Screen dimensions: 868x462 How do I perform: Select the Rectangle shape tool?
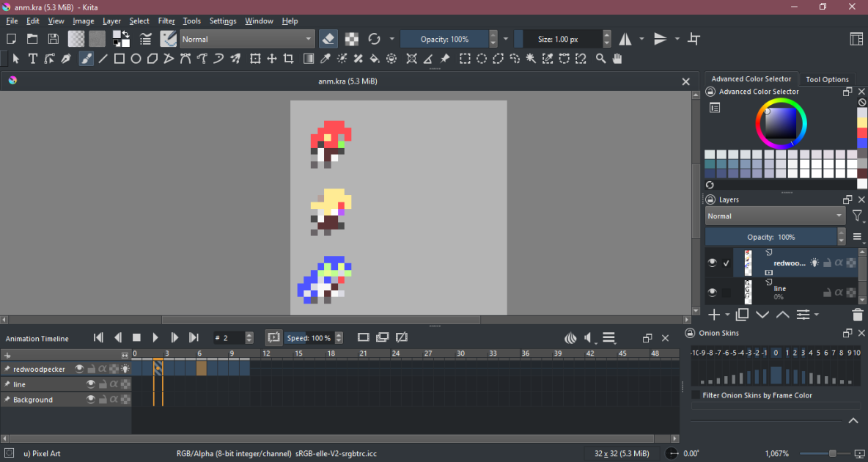click(x=119, y=59)
